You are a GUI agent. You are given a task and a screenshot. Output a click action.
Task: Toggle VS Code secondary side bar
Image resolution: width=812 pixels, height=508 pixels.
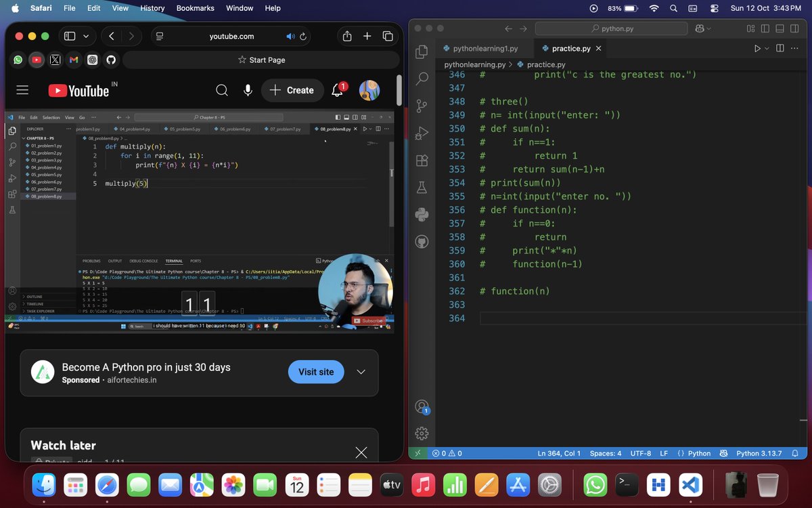pyautogui.click(x=795, y=28)
